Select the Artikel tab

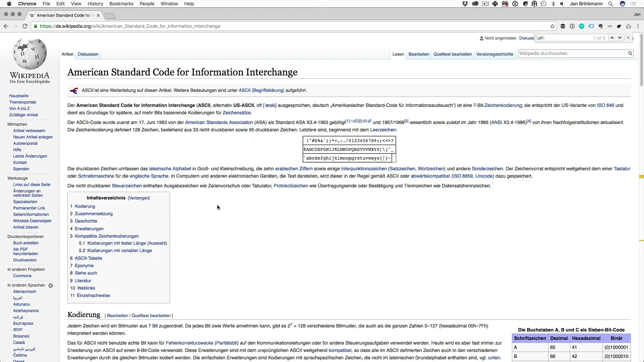[x=67, y=54]
